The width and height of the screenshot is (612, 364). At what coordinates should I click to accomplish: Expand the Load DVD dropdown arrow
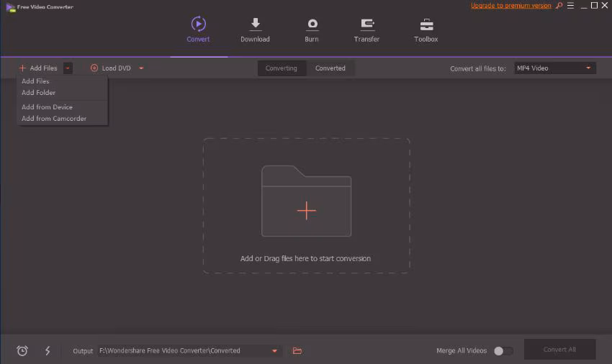(141, 68)
